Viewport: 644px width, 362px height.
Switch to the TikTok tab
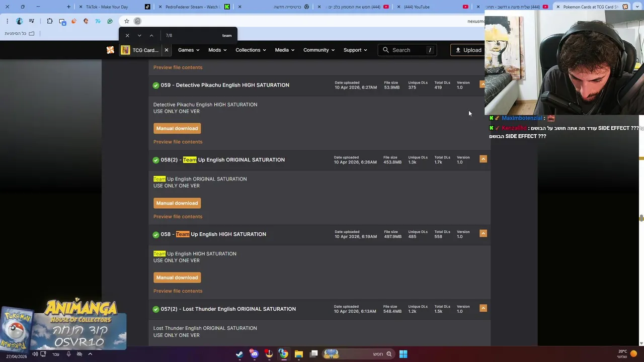click(114, 7)
